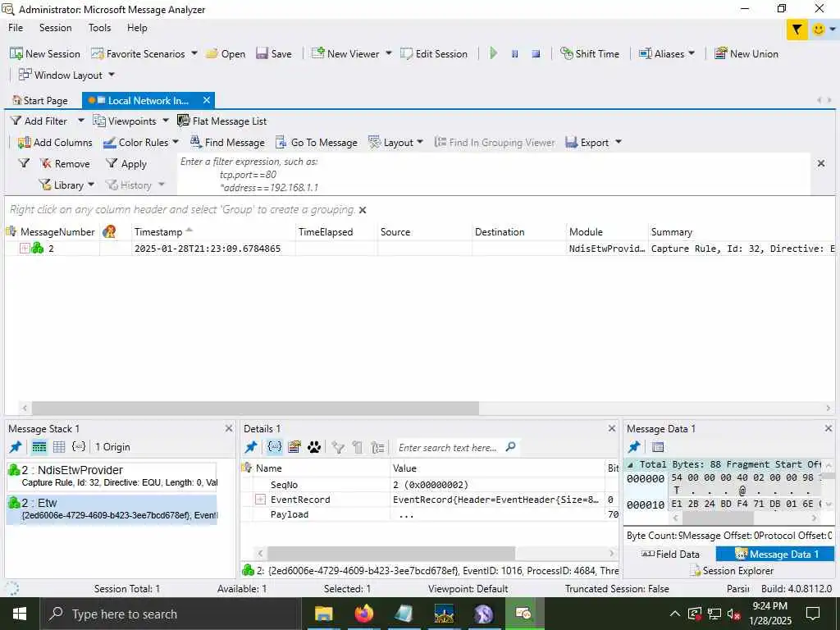The width and height of the screenshot is (840, 630).
Task: Click the paw print icon in Details
Action: [314, 447]
